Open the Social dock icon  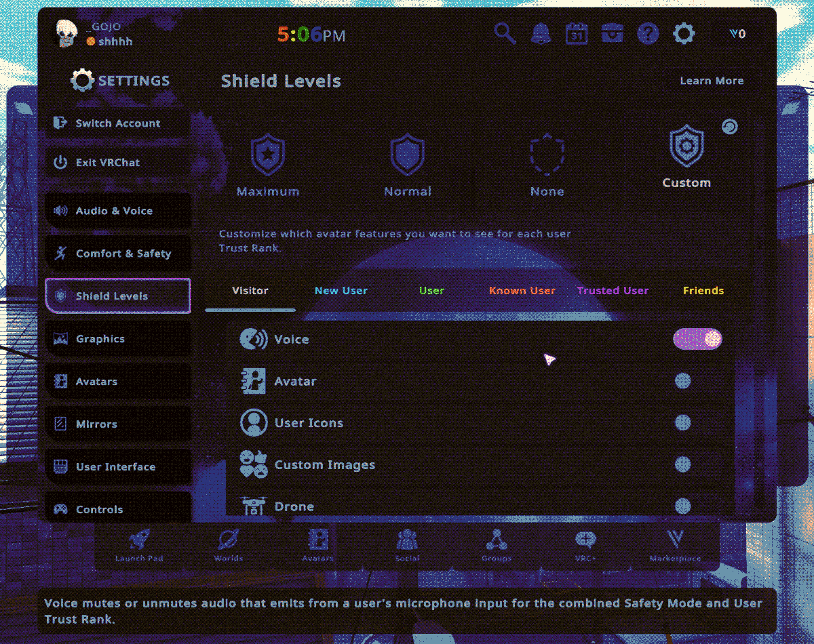[x=407, y=544]
